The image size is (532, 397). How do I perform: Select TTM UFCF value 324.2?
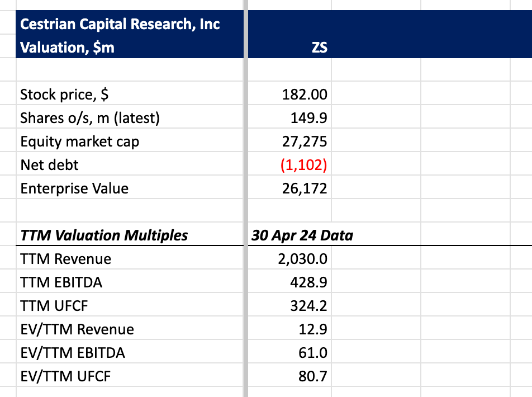click(x=308, y=306)
